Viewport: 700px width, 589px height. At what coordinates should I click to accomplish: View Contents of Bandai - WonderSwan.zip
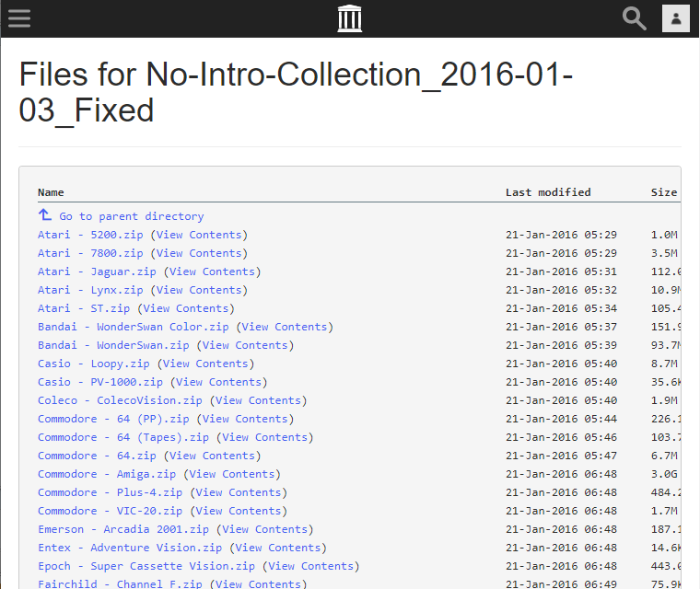pyautogui.click(x=245, y=345)
